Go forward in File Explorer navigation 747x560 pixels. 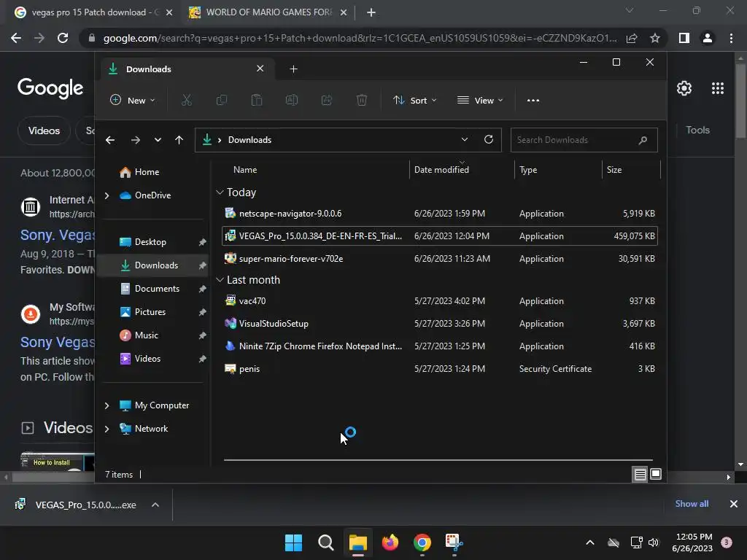tap(135, 140)
